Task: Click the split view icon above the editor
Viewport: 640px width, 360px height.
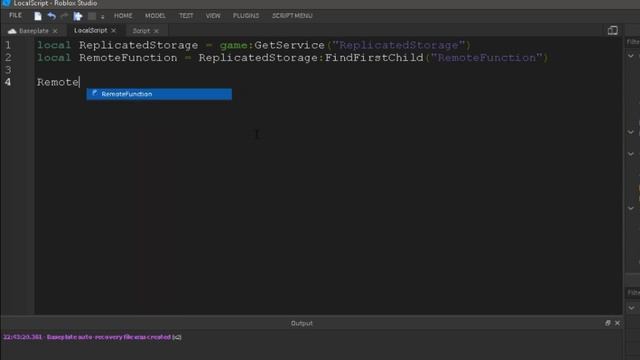Action: coord(612,30)
